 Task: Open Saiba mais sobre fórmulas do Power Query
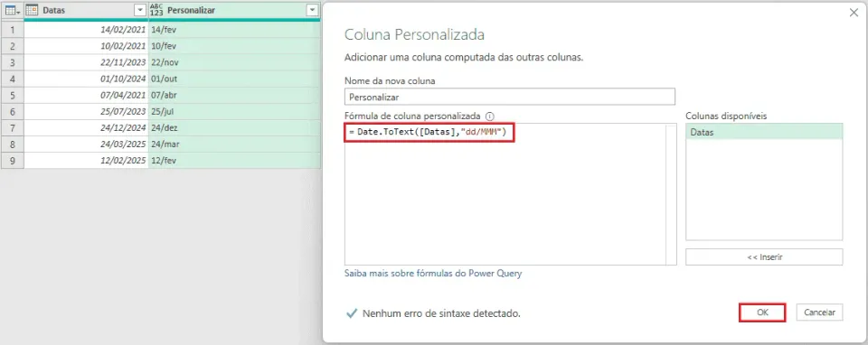pyautogui.click(x=433, y=273)
